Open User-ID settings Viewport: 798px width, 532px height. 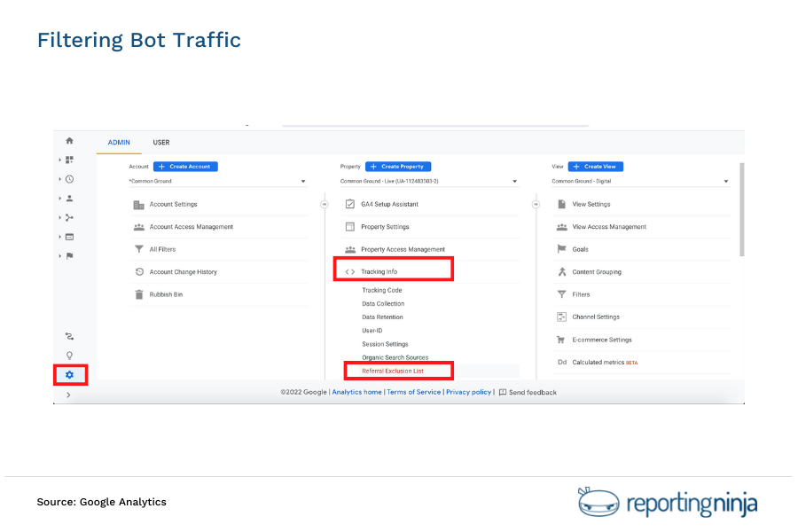pyautogui.click(x=372, y=331)
